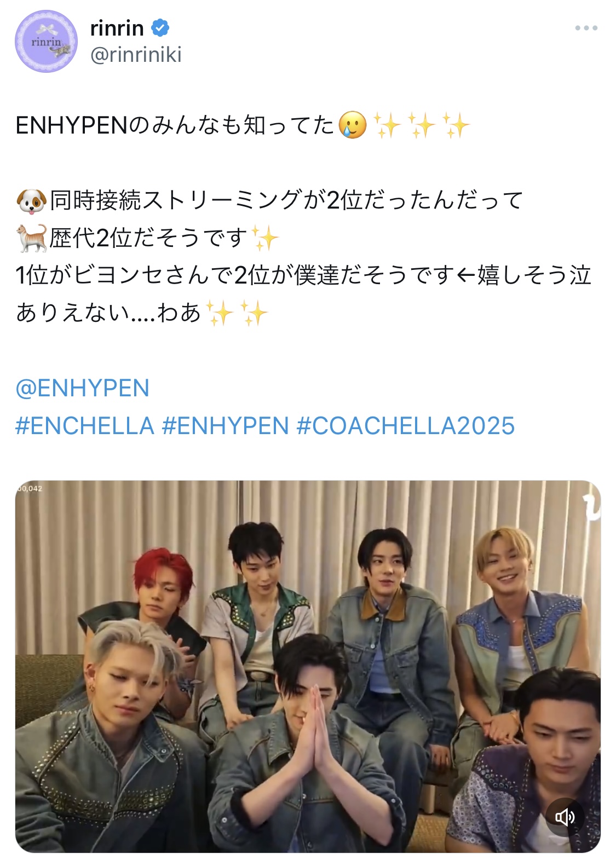The height and width of the screenshot is (866, 616).
Task: Open the rinrin display name link
Action: (117, 28)
